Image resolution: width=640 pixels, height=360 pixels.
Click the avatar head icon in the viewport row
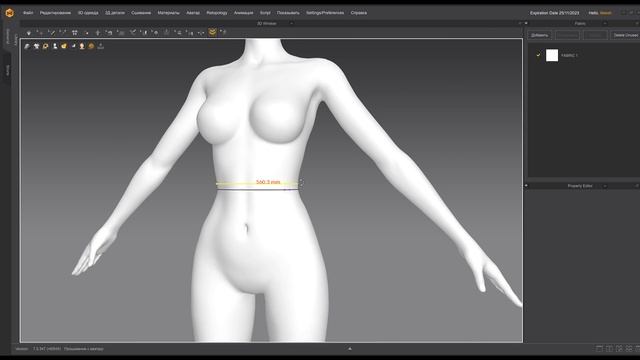82,46
